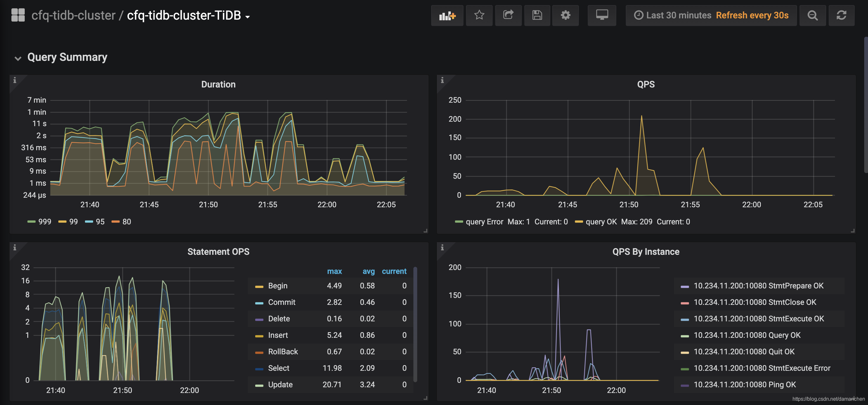Viewport: 868px width, 405px height.
Task: Click resize handle of QPS panel
Action: [x=853, y=231]
